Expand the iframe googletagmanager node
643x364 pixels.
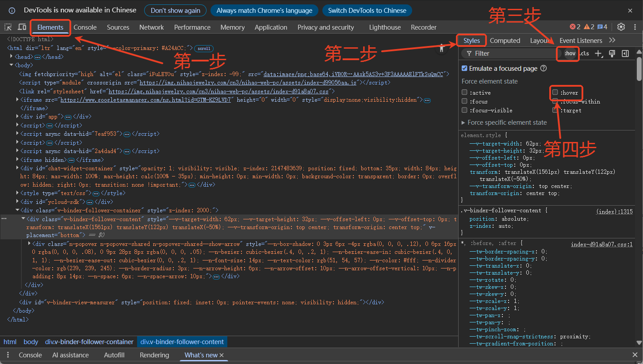point(17,100)
